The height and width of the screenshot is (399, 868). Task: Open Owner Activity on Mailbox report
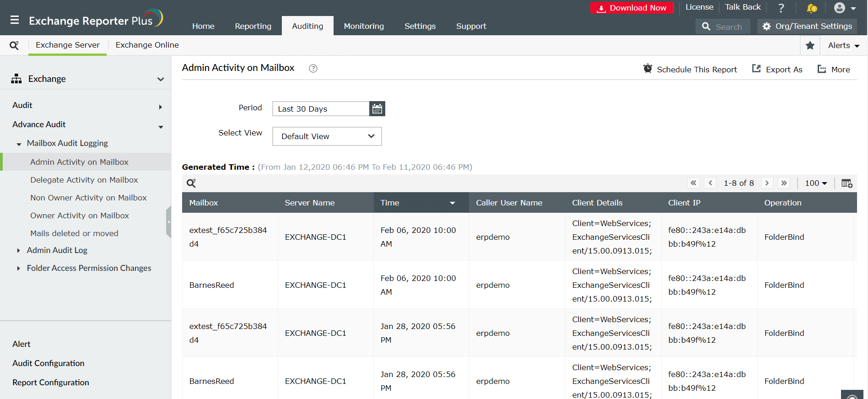[x=80, y=216]
